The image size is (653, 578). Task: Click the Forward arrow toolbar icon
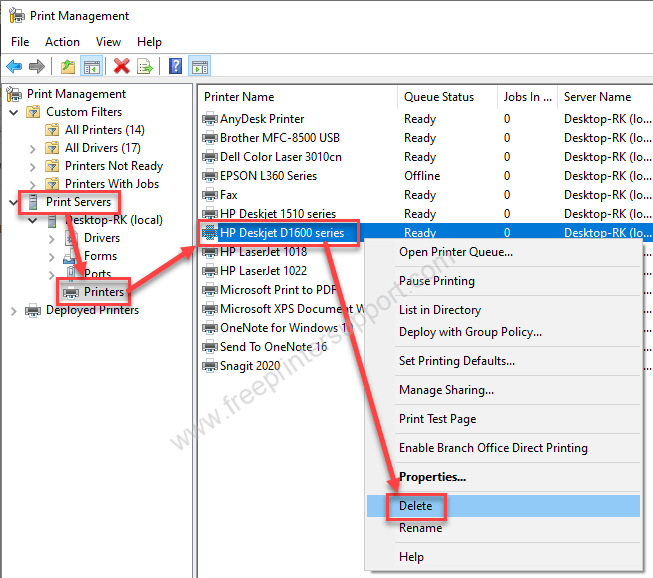[x=37, y=66]
